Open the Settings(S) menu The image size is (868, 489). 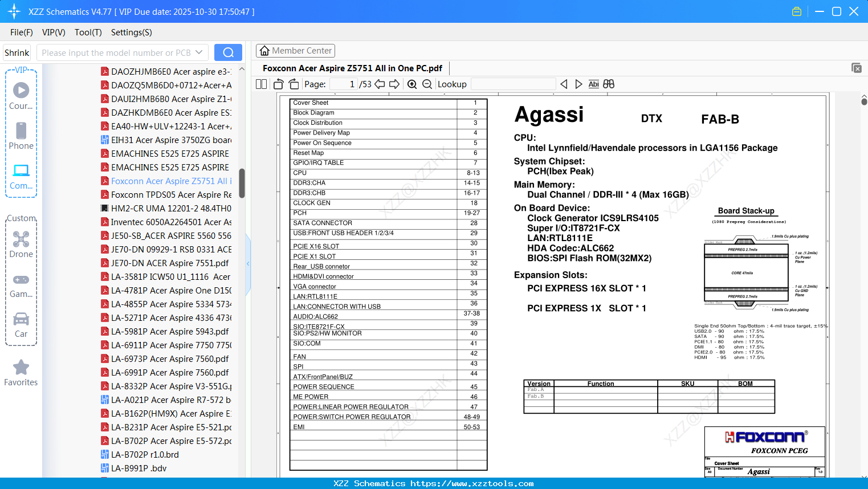pos(132,32)
